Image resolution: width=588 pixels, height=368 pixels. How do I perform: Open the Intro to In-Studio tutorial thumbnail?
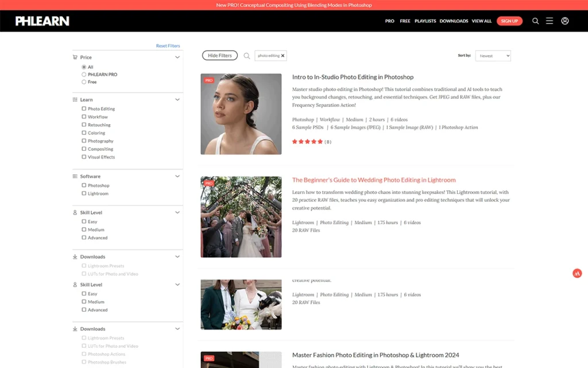pos(241,114)
